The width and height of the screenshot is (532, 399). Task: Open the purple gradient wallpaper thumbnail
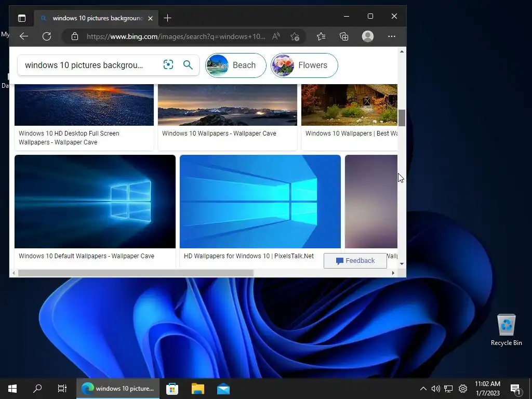pos(371,202)
